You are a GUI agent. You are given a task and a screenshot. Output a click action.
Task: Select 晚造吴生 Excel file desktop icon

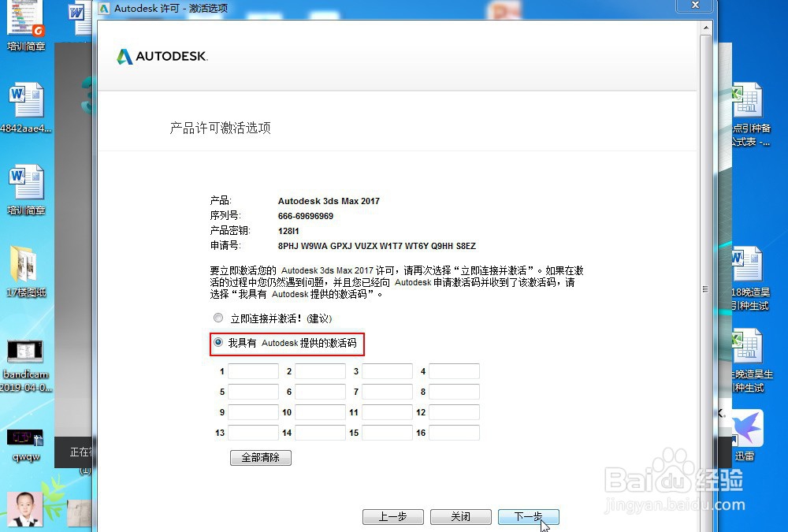pyautogui.click(x=751, y=361)
